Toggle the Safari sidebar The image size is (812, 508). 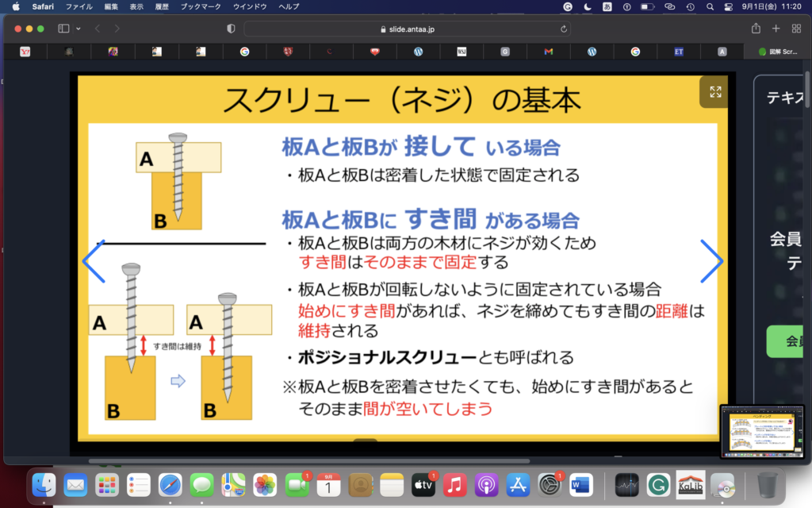[63, 29]
